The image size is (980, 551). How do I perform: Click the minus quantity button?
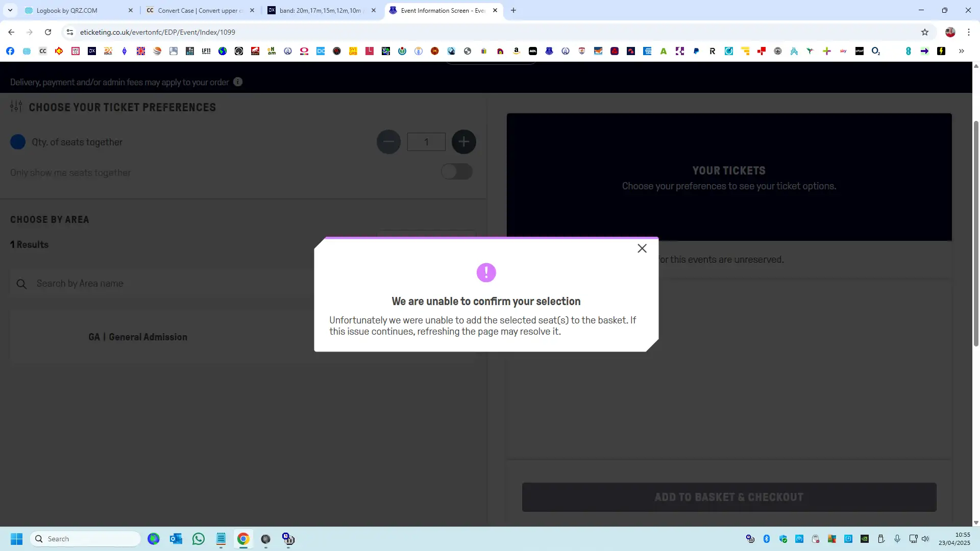coord(388,142)
